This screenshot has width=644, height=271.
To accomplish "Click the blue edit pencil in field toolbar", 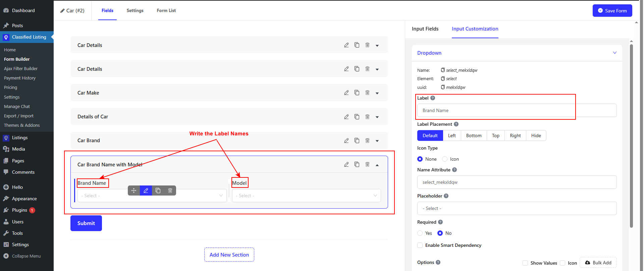I will (146, 191).
